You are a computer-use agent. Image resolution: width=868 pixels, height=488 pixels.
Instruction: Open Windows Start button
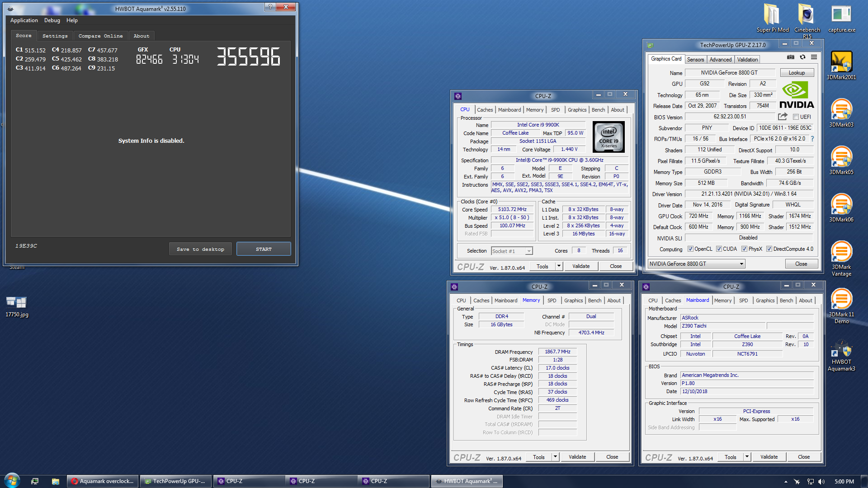12,481
